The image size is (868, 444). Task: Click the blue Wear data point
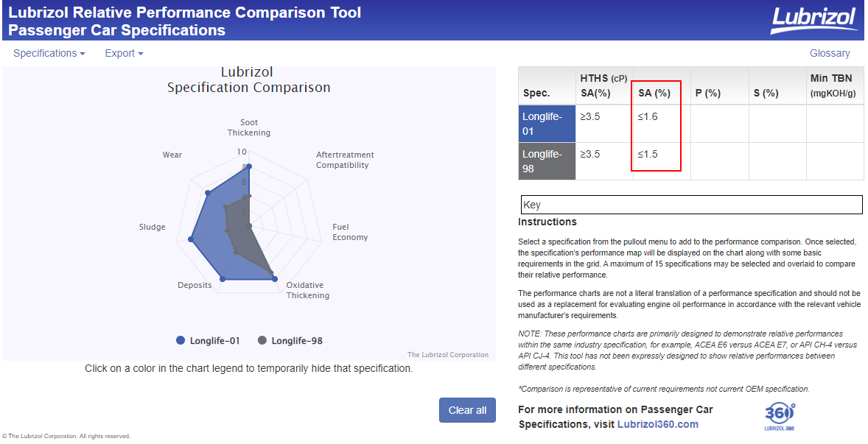208,193
